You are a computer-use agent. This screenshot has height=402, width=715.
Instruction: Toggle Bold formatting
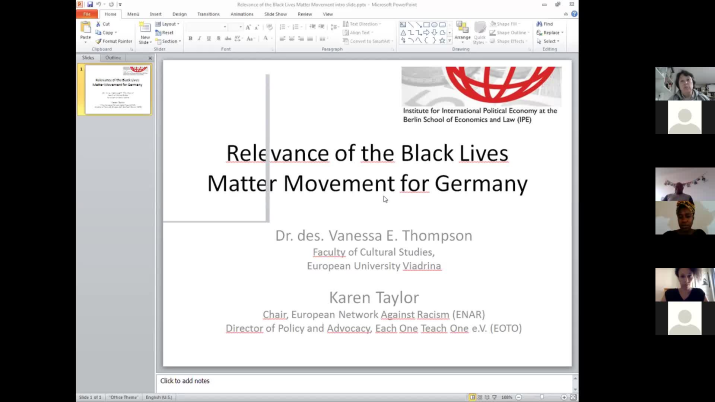tap(190, 38)
